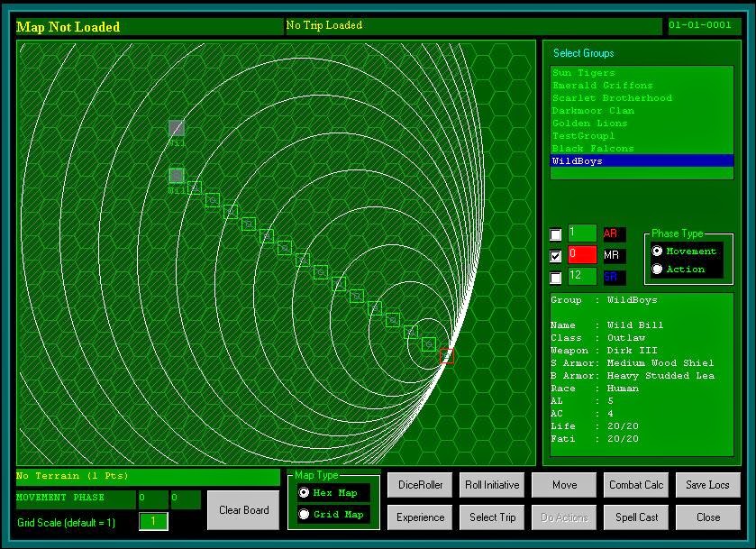Enable the SR checkbox
756x549 pixels.
point(555,278)
